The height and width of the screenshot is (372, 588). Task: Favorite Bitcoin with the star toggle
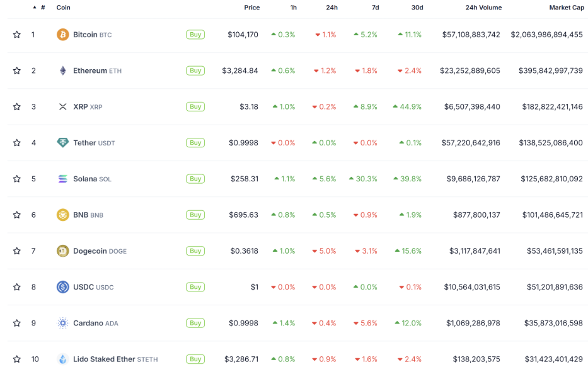click(17, 35)
